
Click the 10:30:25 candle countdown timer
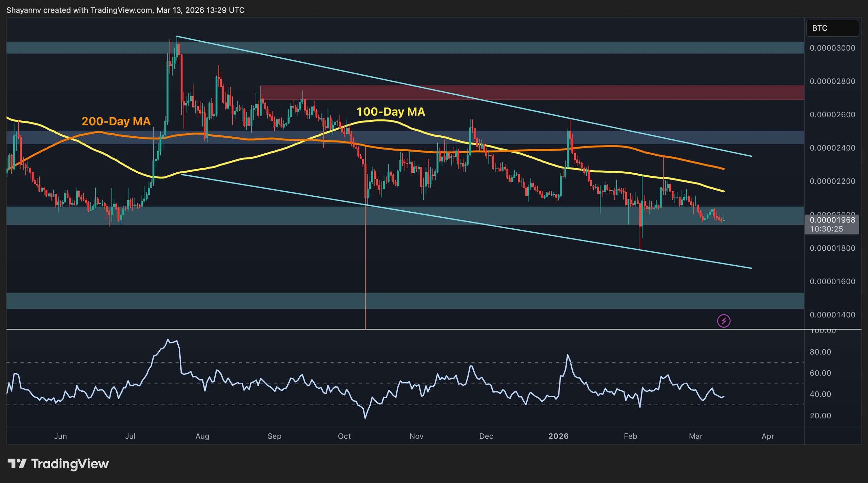click(x=826, y=229)
